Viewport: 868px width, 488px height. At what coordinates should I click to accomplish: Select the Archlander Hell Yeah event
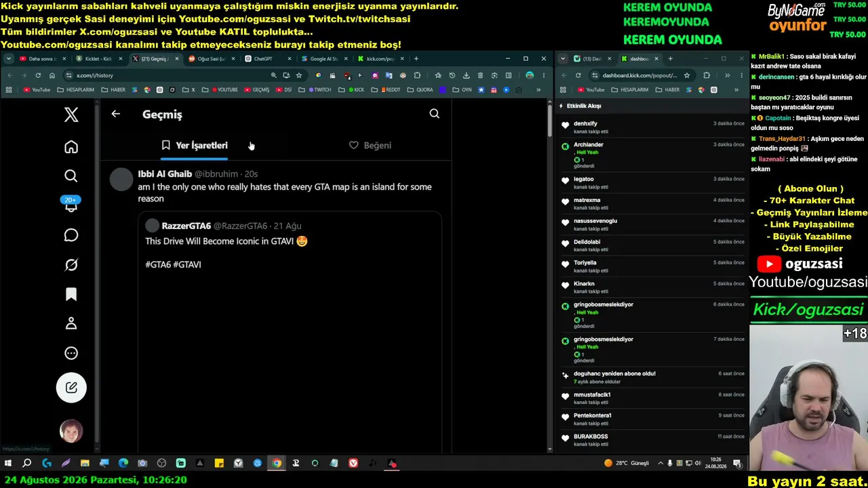[652, 155]
